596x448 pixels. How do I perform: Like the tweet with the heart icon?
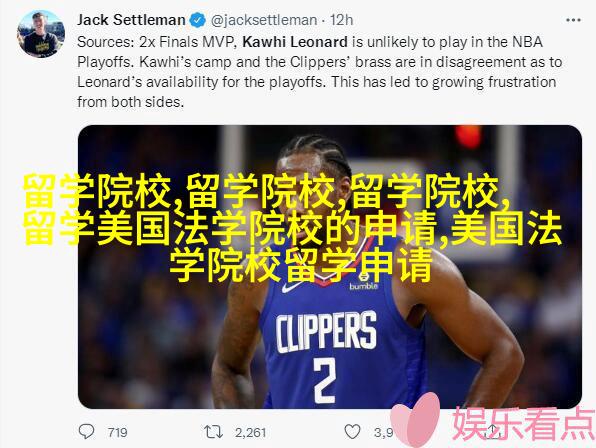click(x=352, y=432)
